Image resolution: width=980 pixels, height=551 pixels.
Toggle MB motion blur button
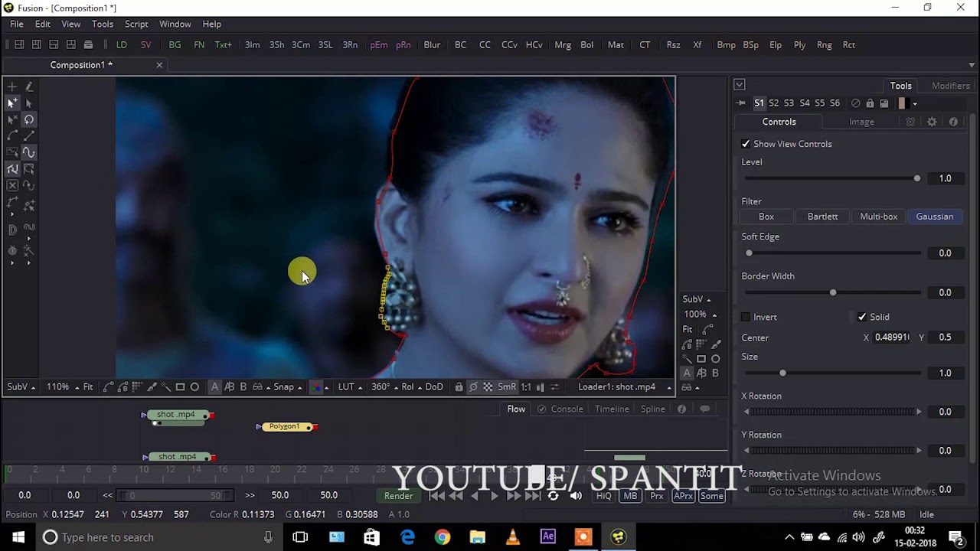(x=630, y=496)
